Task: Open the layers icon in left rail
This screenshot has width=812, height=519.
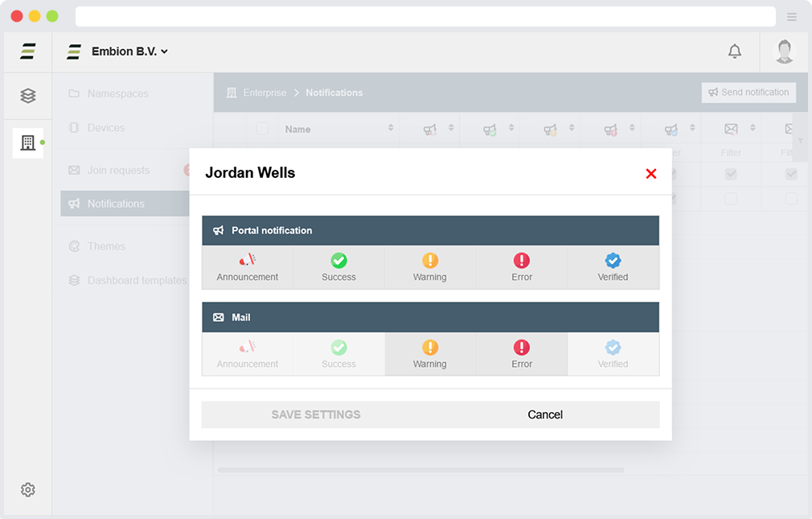Action: pyautogui.click(x=28, y=96)
